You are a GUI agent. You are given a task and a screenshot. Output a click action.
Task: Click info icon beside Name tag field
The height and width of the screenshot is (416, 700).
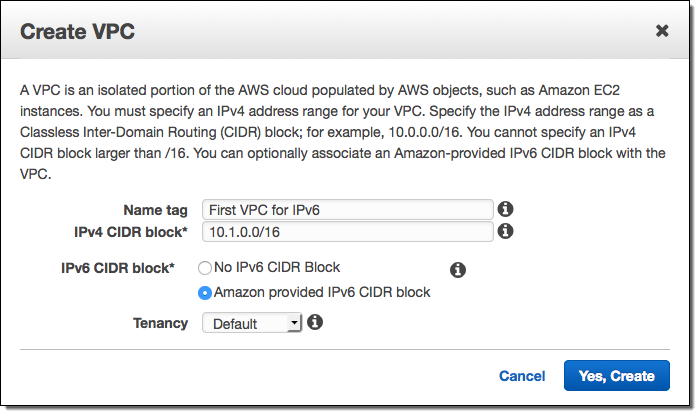point(505,209)
